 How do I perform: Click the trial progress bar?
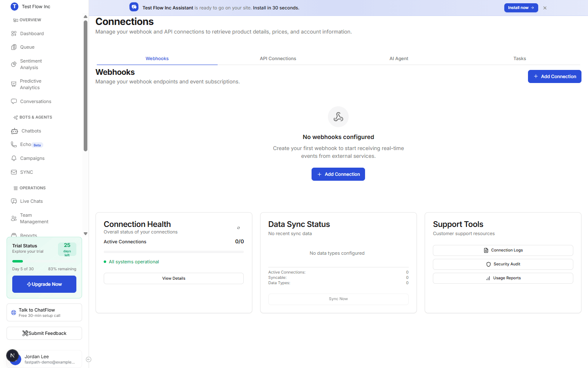click(x=44, y=261)
